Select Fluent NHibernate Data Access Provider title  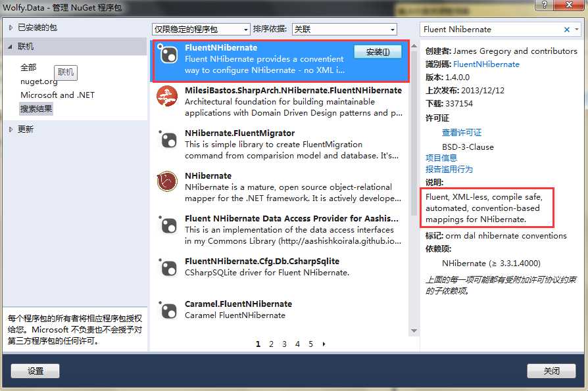(291, 218)
